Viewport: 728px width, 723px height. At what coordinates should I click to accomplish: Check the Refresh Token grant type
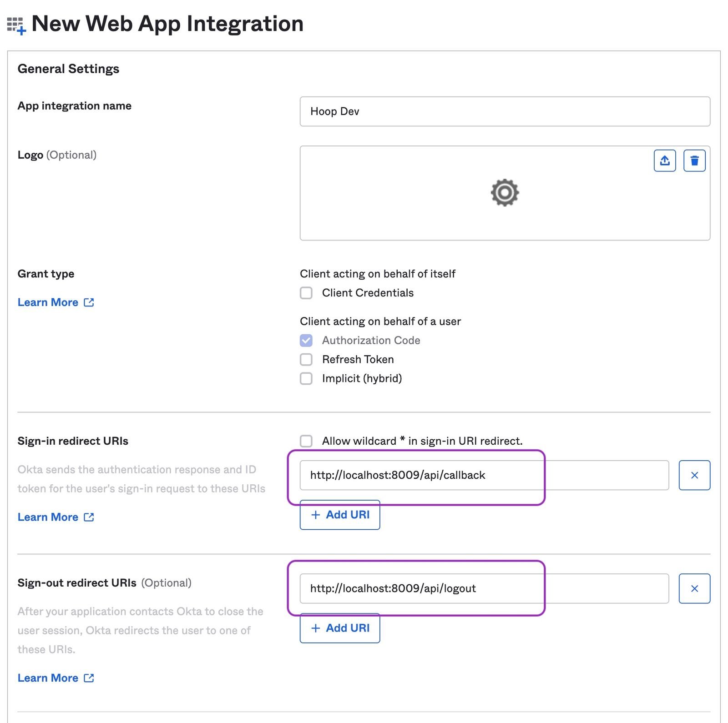coord(306,359)
